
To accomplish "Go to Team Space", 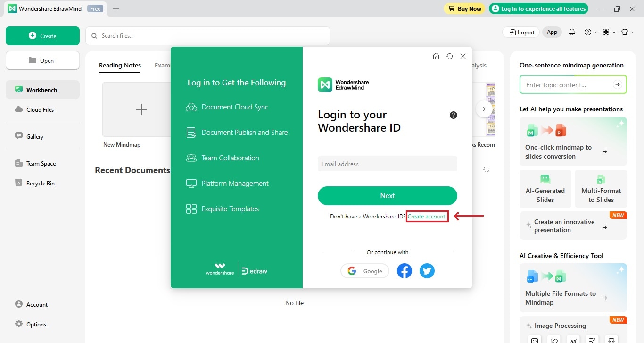I will point(42,163).
